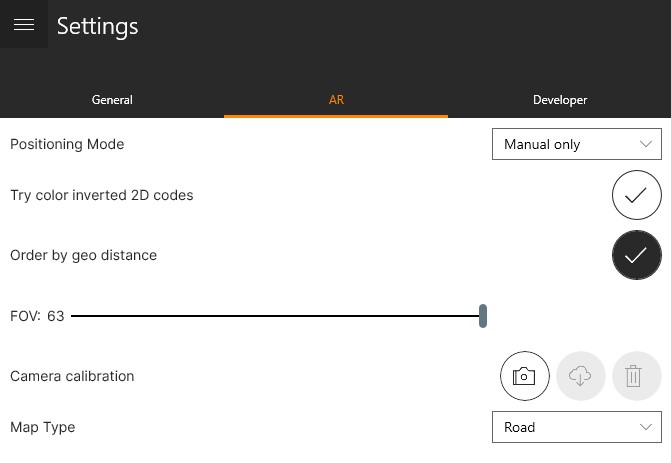
Task: Click the Map Type label text
Action: (43, 427)
